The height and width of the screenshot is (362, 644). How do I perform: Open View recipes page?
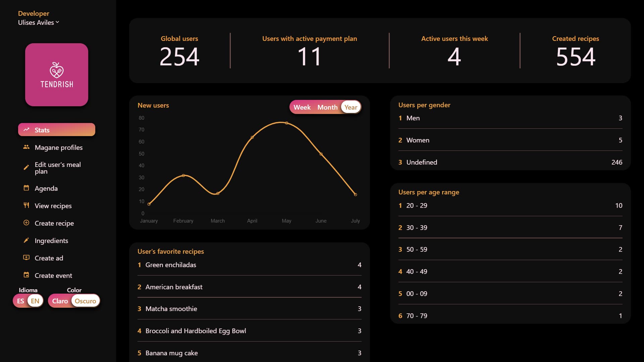pos(57,206)
